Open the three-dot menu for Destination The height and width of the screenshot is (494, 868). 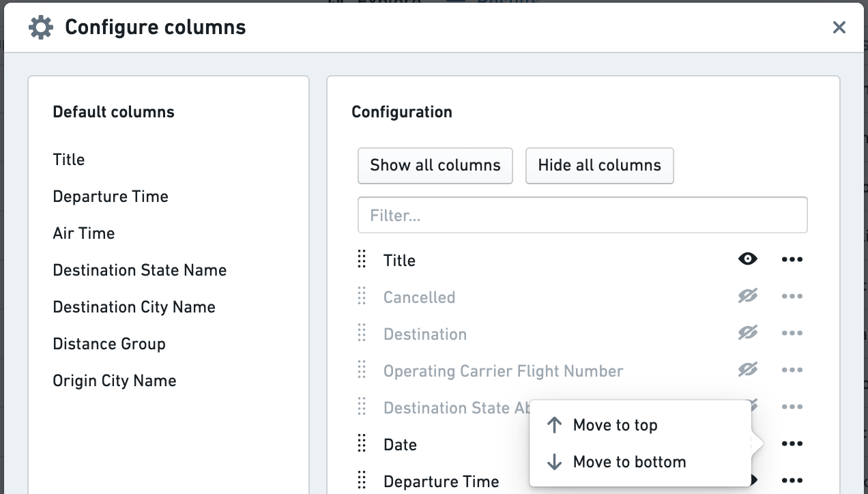792,333
